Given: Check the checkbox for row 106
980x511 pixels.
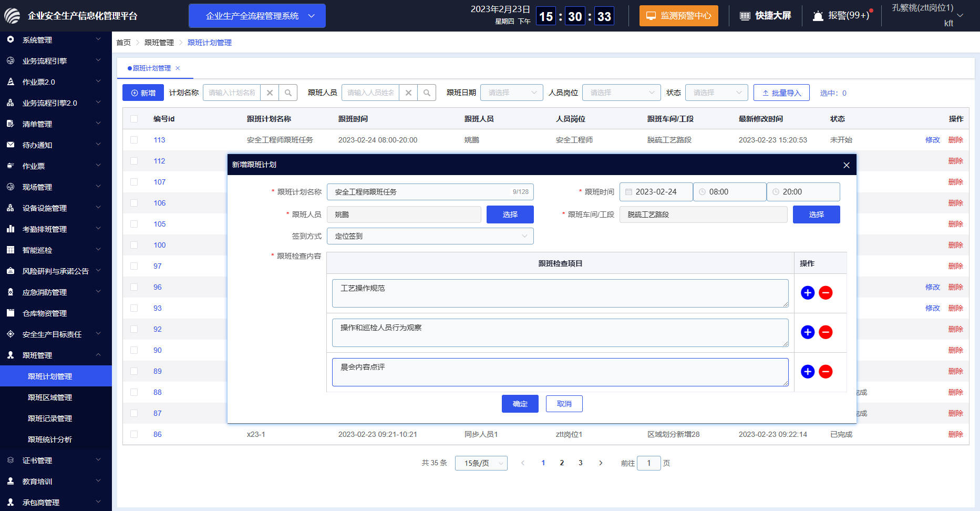Looking at the screenshot, I should (134, 203).
